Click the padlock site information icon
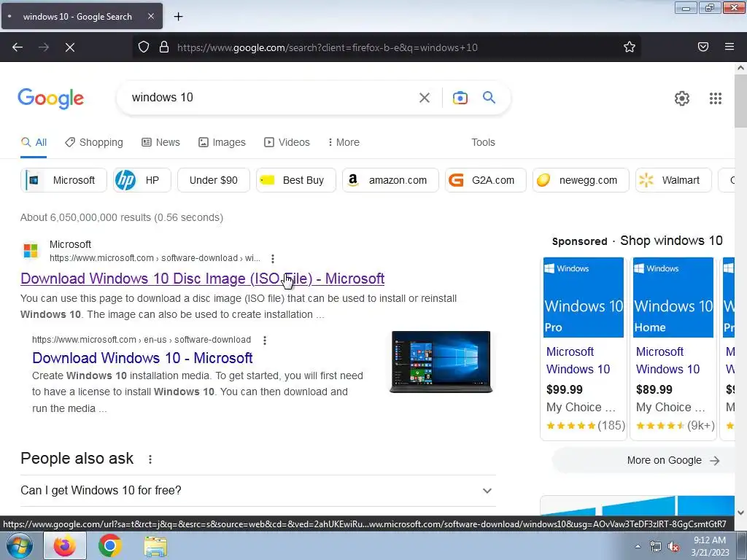This screenshot has width=747, height=560. pyautogui.click(x=164, y=47)
